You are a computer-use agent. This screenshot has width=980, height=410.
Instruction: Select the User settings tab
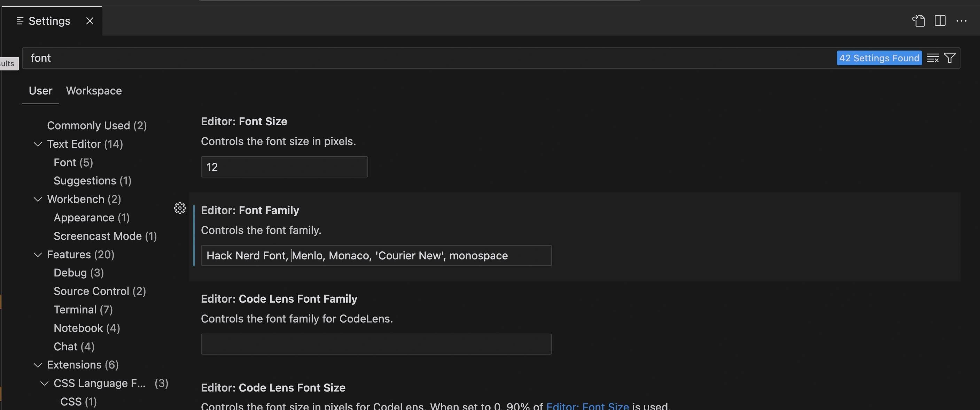40,91
